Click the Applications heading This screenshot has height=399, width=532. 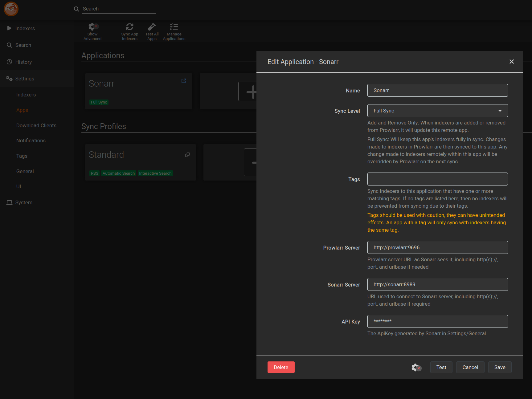pos(103,55)
